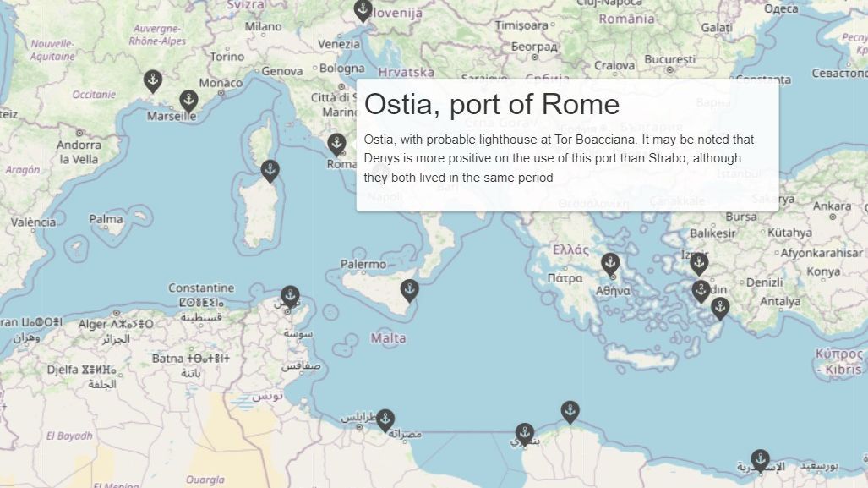This screenshot has height=488, width=868.
Task: Click the popup description text about Tor Boacciana
Action: pyautogui.click(x=559, y=158)
